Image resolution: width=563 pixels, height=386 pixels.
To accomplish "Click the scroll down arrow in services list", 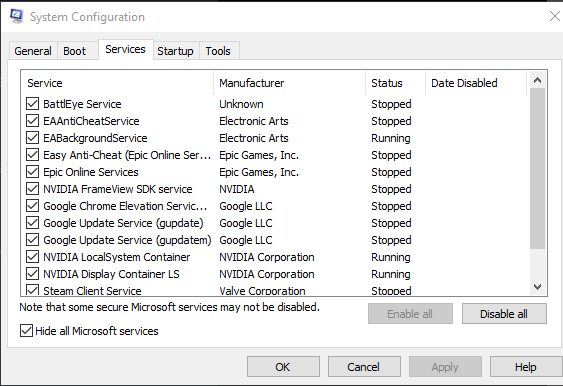I will click(x=537, y=287).
